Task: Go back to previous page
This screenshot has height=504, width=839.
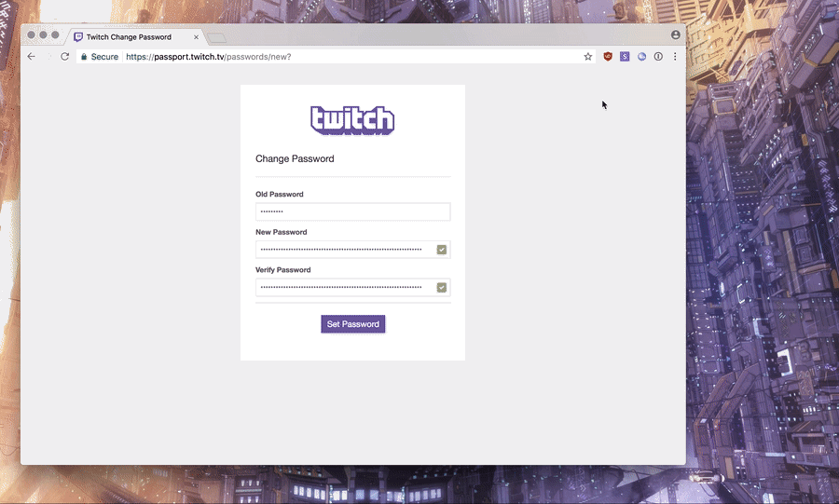Action: (31, 56)
